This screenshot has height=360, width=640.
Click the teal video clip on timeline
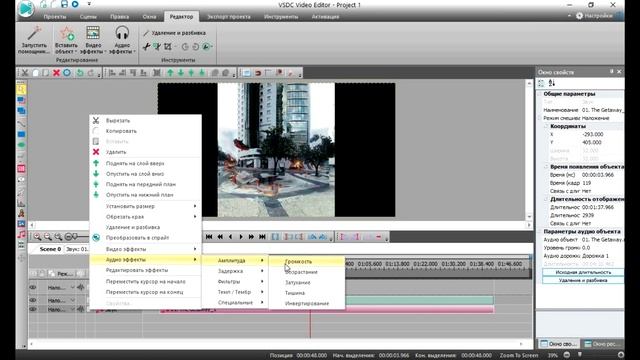(x=419, y=300)
